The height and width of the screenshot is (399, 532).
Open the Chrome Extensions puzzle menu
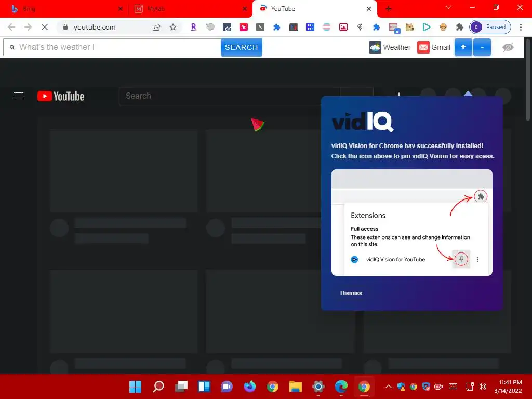point(460,27)
